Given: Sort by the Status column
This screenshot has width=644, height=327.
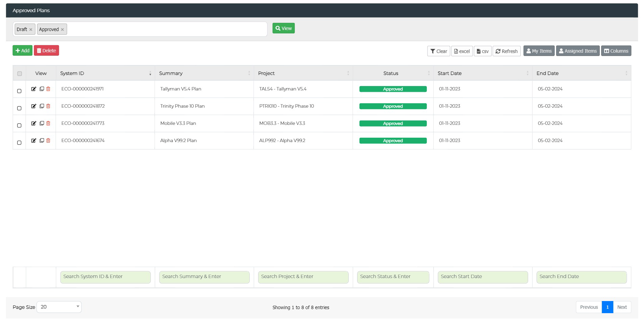Looking at the screenshot, I should point(393,73).
